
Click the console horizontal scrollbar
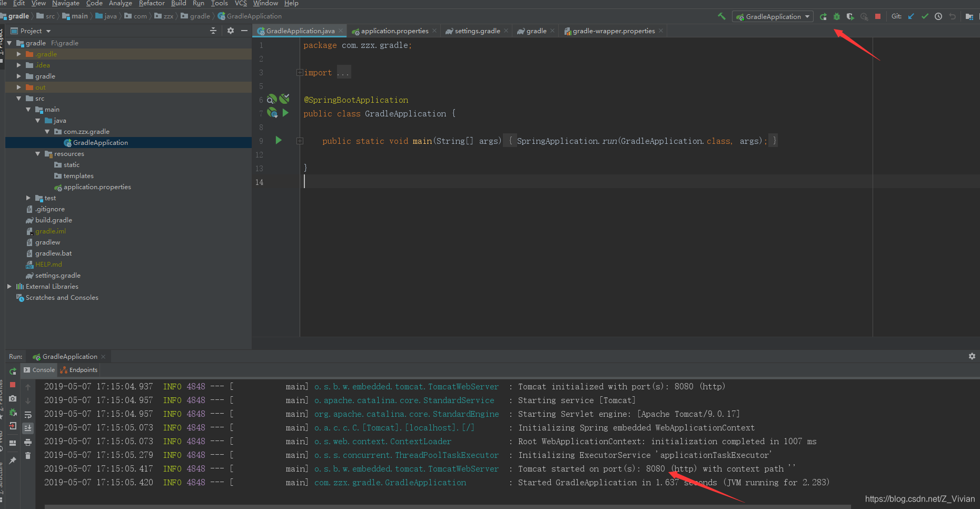point(448,507)
